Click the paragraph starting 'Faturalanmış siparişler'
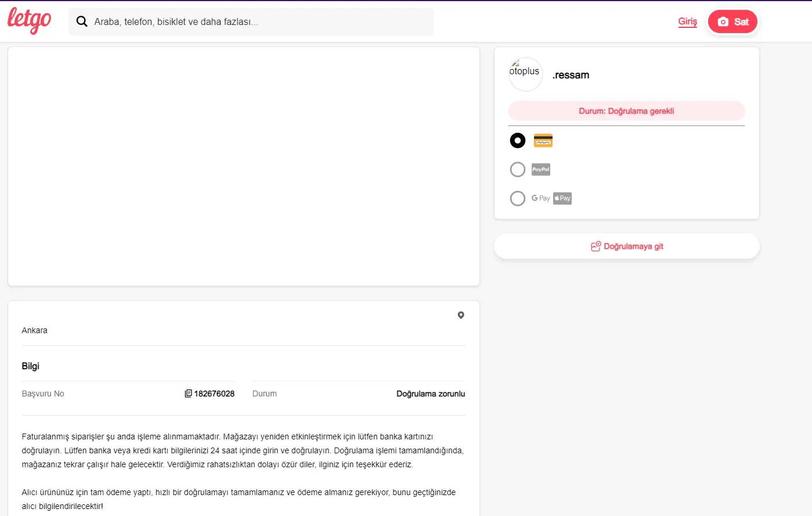The width and height of the screenshot is (812, 516). coord(243,450)
